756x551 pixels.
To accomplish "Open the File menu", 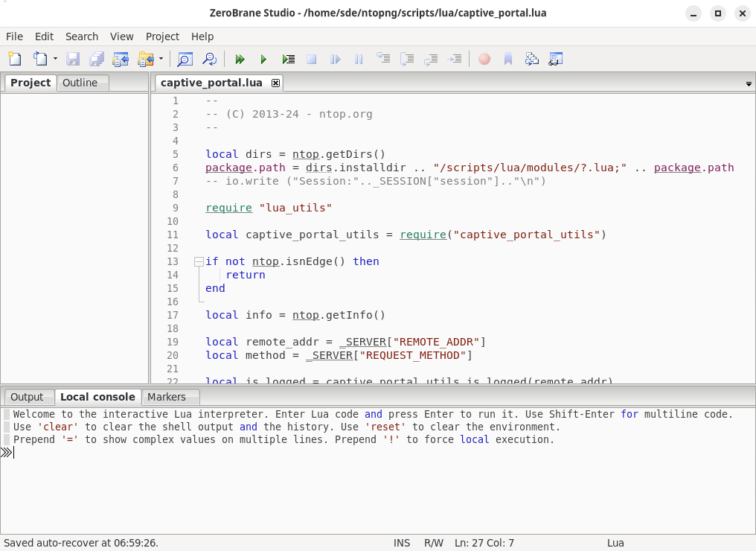I will click(x=14, y=36).
